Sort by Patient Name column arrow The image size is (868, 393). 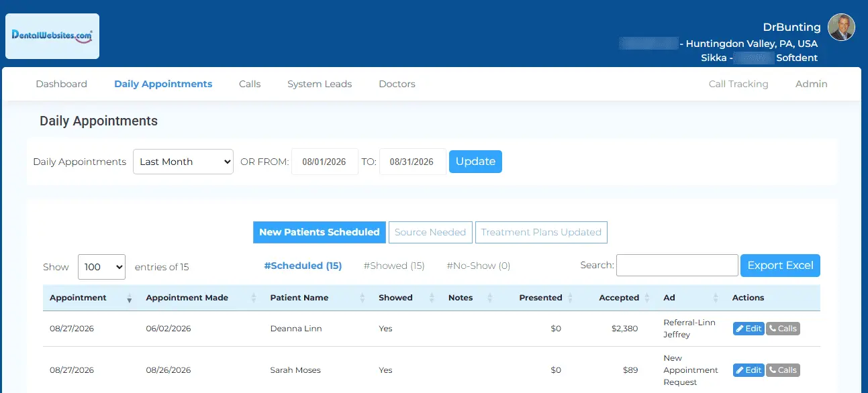click(x=363, y=298)
